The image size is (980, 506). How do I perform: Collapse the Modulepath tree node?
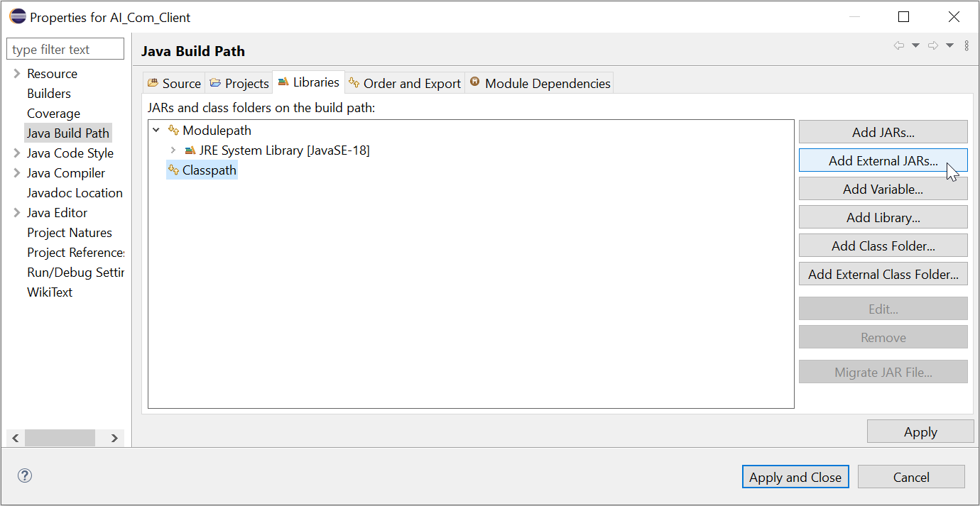[x=156, y=131]
